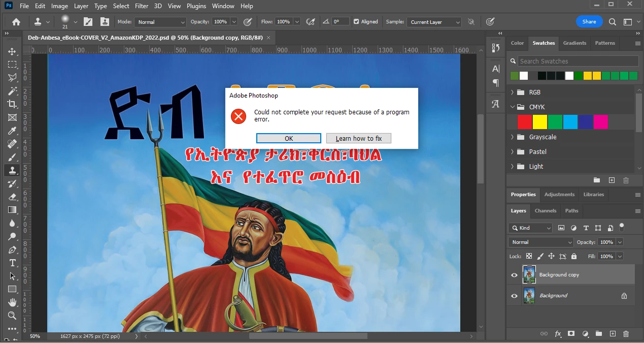Select the Crop tool

pyautogui.click(x=12, y=104)
